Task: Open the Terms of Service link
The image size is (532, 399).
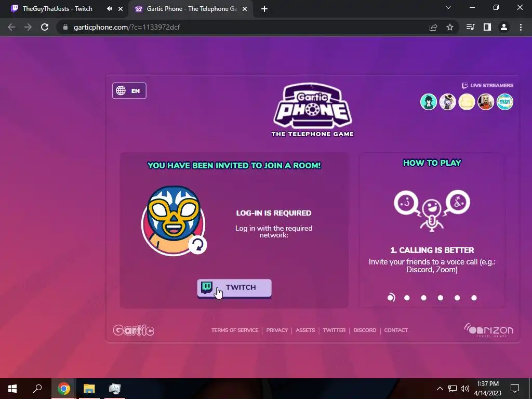Action: (235, 330)
